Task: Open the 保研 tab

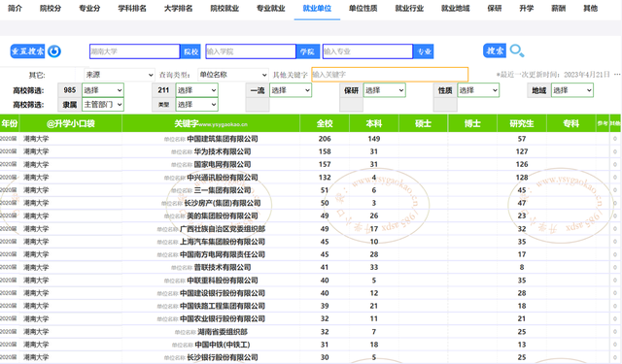Action: (x=495, y=8)
